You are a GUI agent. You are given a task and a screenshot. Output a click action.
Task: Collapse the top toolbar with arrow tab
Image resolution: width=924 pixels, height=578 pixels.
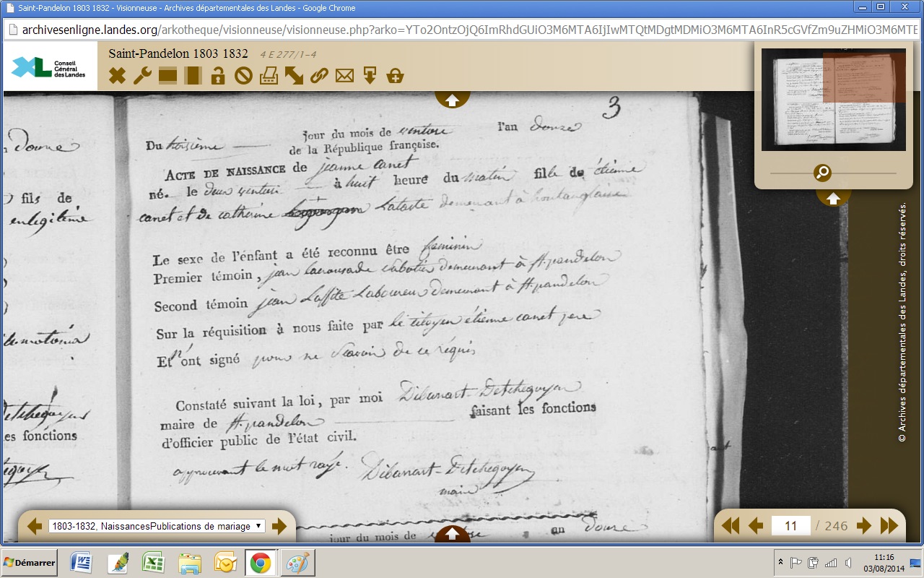click(452, 100)
